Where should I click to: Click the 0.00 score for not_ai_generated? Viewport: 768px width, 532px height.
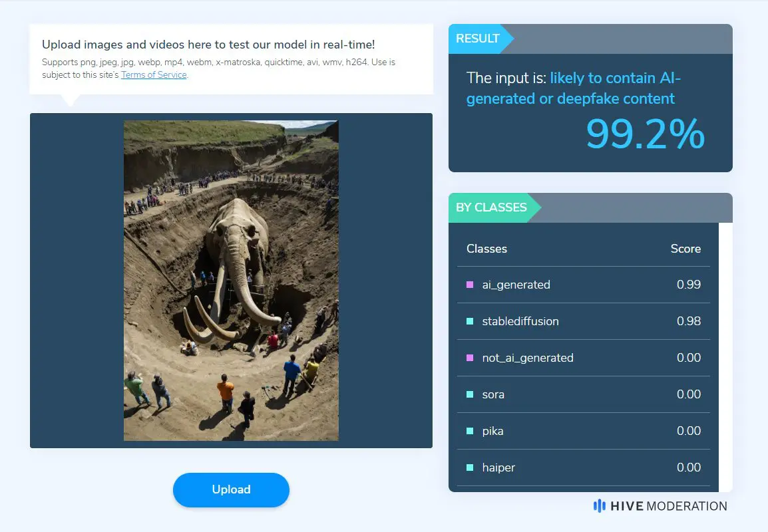coord(688,358)
